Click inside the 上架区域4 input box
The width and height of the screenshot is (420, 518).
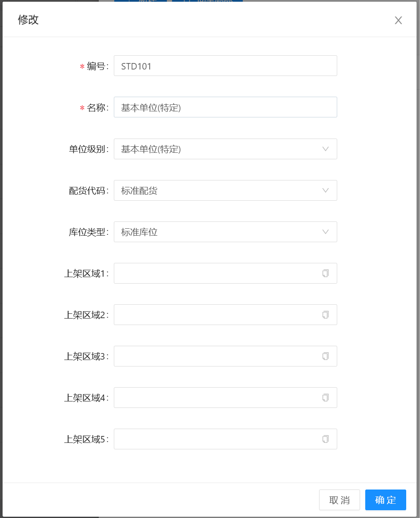[x=216, y=398]
